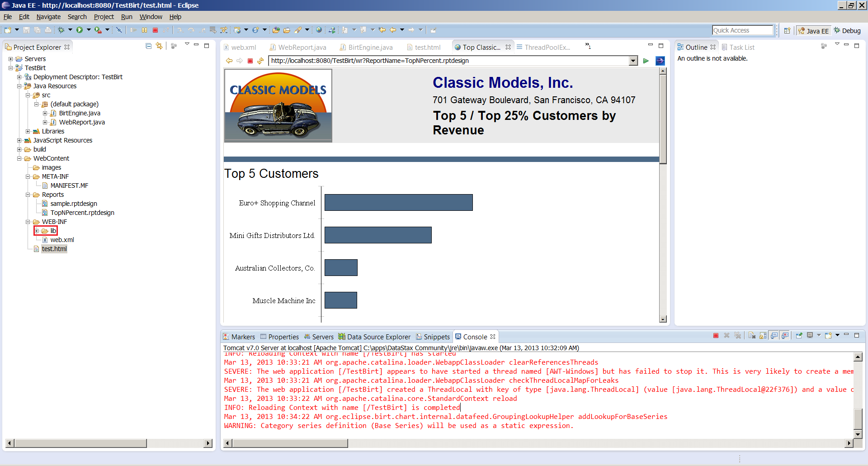Click the Collapse All icon in Project Explorer
This screenshot has width=868, height=466.
148,46
